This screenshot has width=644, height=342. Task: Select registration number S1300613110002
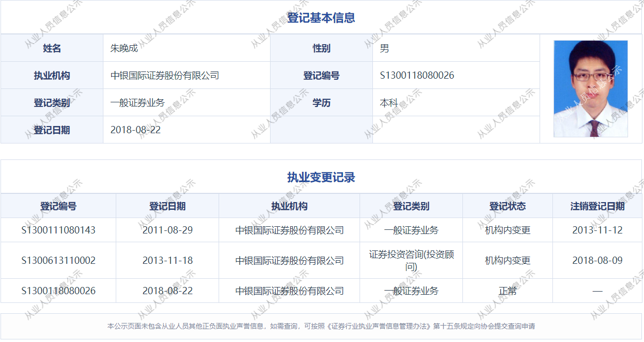coord(58,261)
